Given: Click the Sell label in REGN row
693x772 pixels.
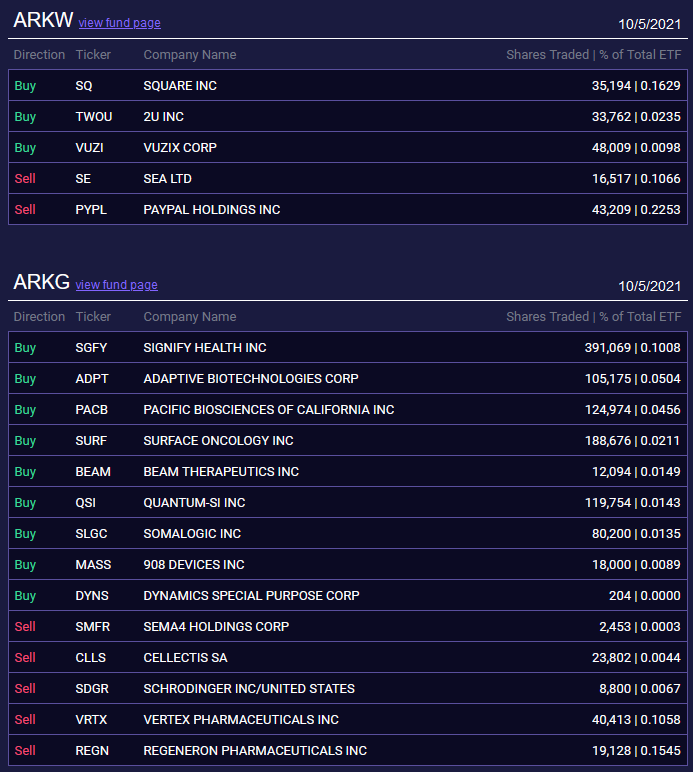Looking at the screenshot, I should (25, 751).
